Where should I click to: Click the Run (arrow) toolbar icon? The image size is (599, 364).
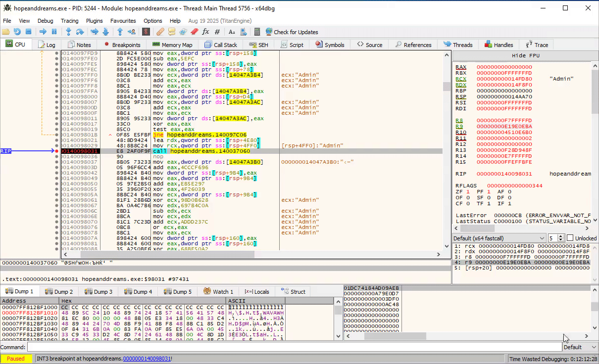(x=43, y=32)
